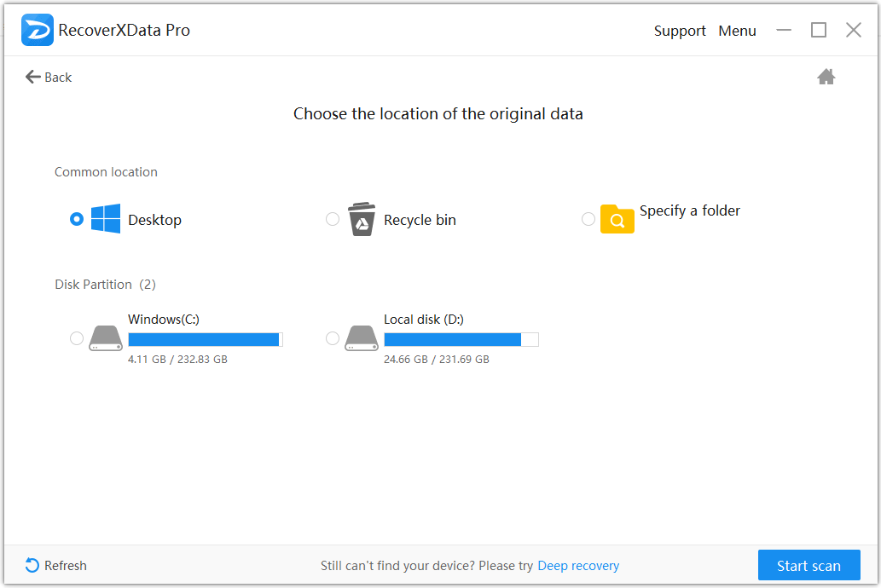Click the Start scan button
The width and height of the screenshot is (881, 588).
809,565
